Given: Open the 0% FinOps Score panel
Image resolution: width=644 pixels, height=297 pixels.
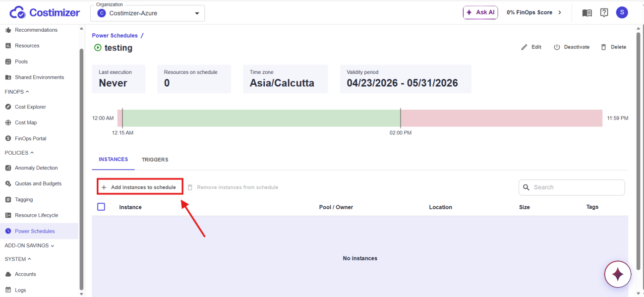Looking at the screenshot, I should [x=534, y=12].
